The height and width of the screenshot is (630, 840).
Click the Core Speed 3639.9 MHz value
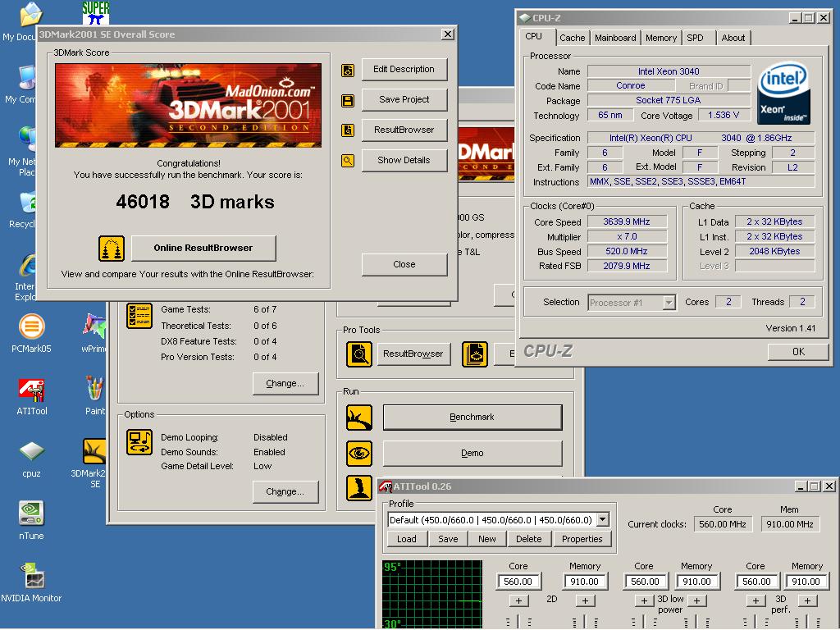click(627, 221)
